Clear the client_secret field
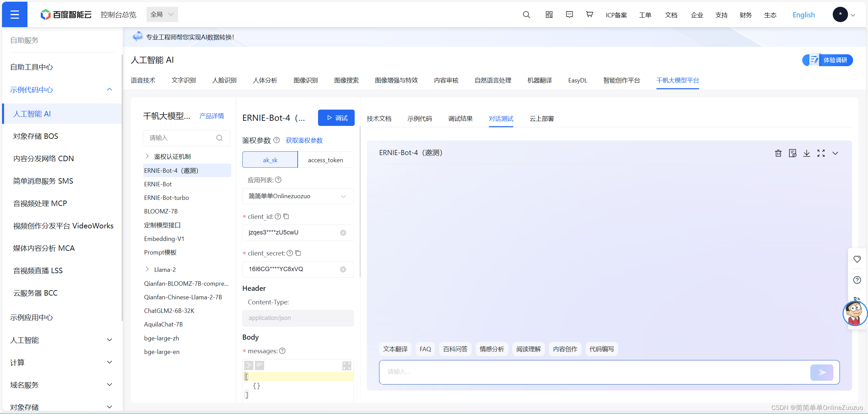The height and width of the screenshot is (414, 868). [343, 269]
